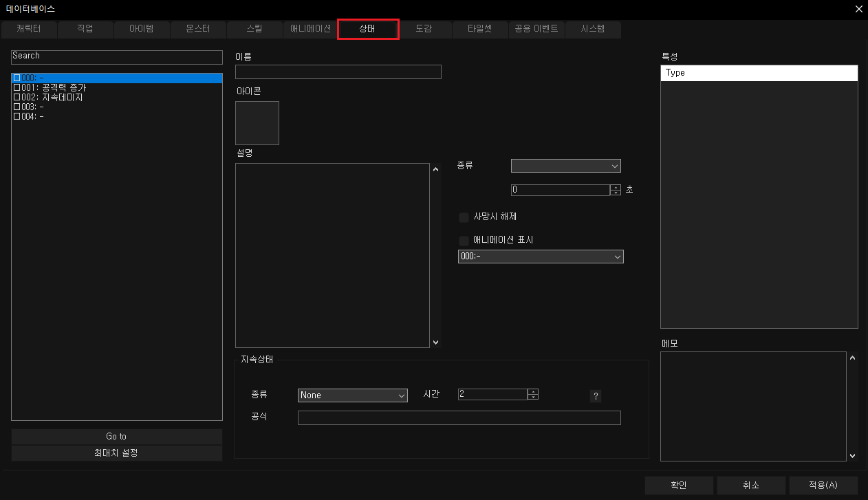Switch to the 스킬 tab
Image resolution: width=868 pixels, height=500 pixels.
click(254, 30)
